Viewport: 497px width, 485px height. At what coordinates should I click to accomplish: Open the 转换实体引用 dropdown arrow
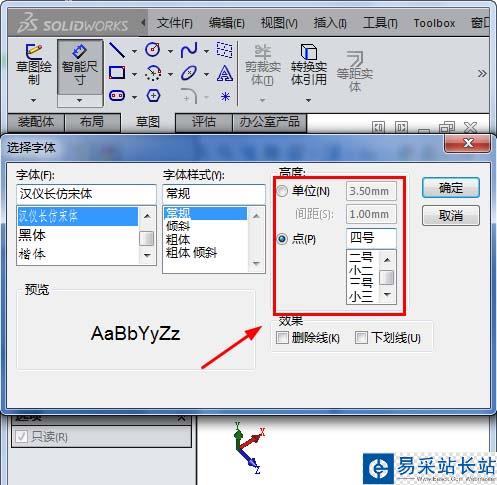pyautogui.click(x=309, y=100)
